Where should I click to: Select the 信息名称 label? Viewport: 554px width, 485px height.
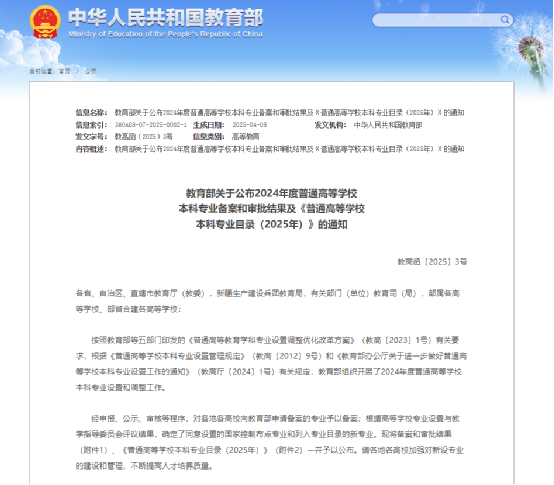point(91,113)
